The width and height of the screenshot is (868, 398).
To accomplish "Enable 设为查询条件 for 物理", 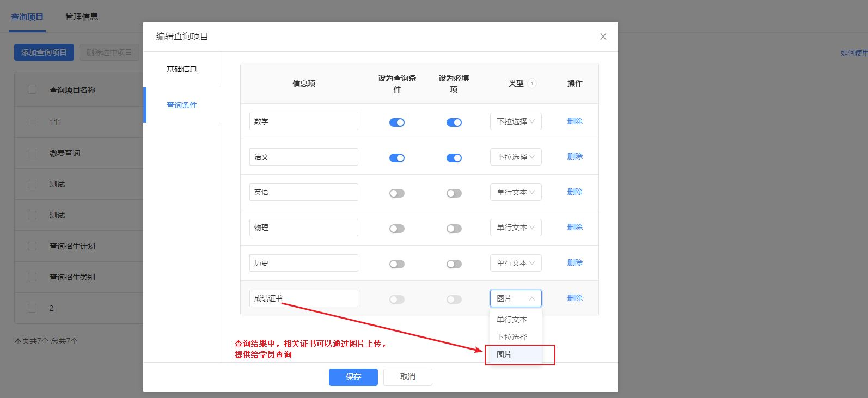I will 397,229.
